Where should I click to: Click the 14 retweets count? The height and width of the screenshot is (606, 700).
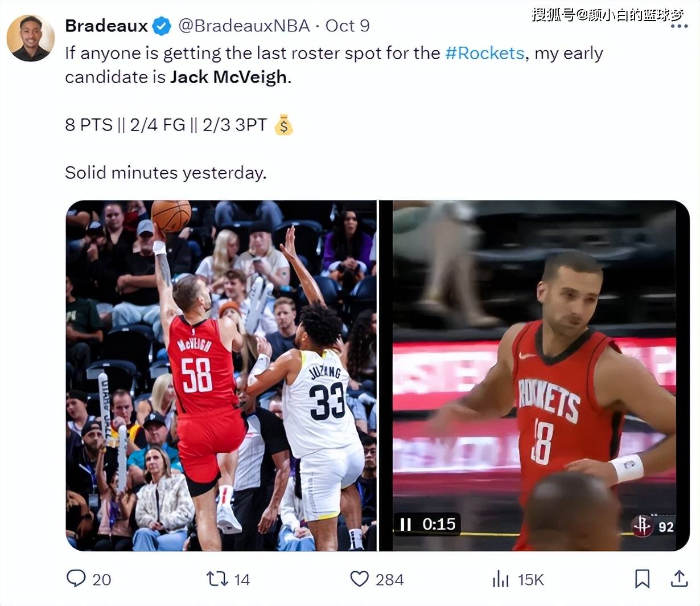[242, 580]
